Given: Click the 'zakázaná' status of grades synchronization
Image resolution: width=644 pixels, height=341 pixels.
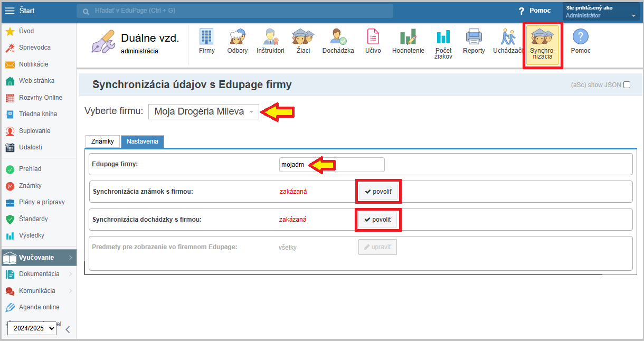Looking at the screenshot, I should [x=293, y=192].
